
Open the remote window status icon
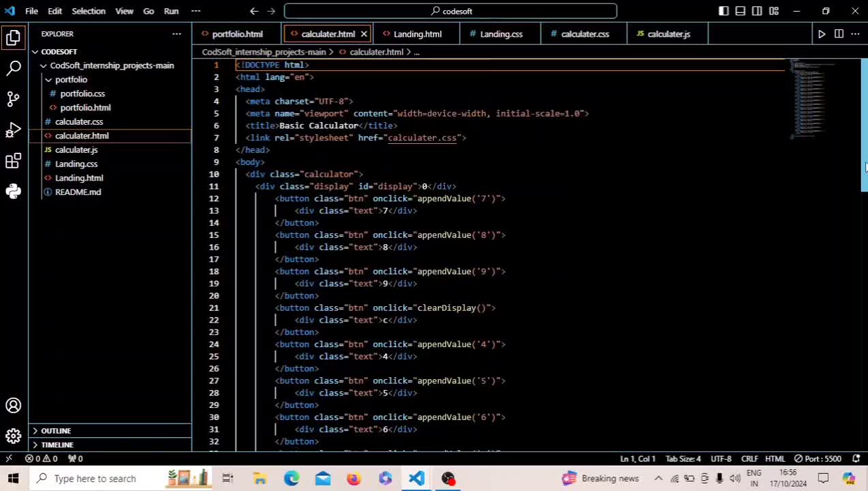(x=9, y=458)
